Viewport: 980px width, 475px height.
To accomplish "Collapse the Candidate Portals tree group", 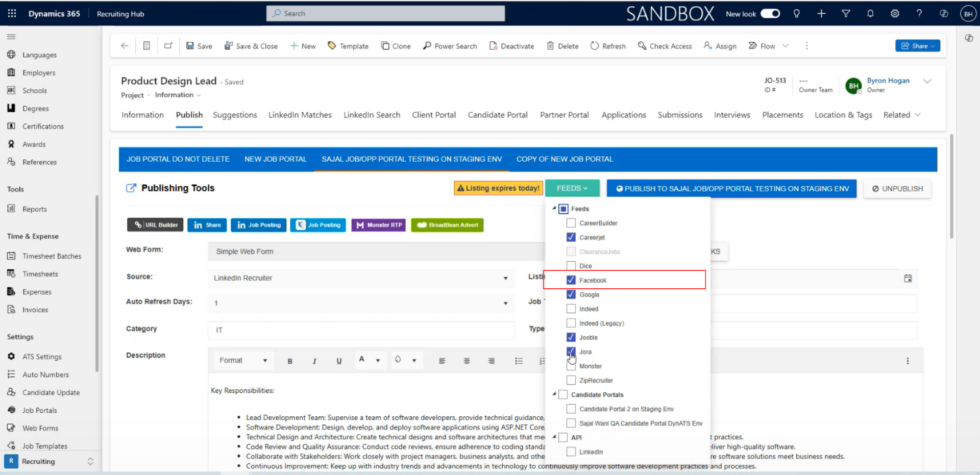I will click(x=554, y=394).
